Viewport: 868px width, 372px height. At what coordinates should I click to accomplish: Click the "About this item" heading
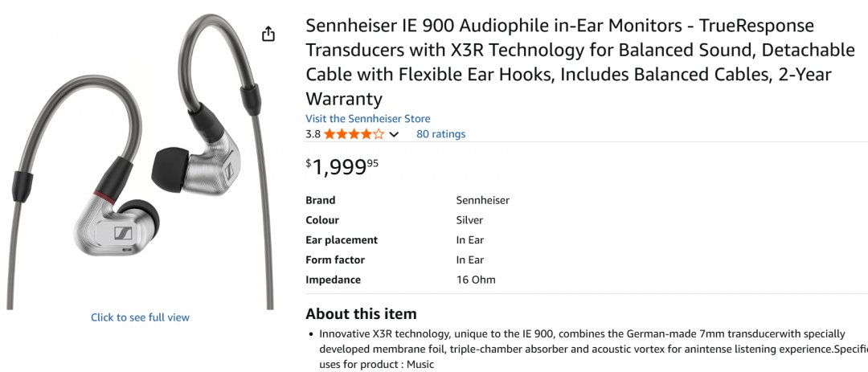(361, 314)
